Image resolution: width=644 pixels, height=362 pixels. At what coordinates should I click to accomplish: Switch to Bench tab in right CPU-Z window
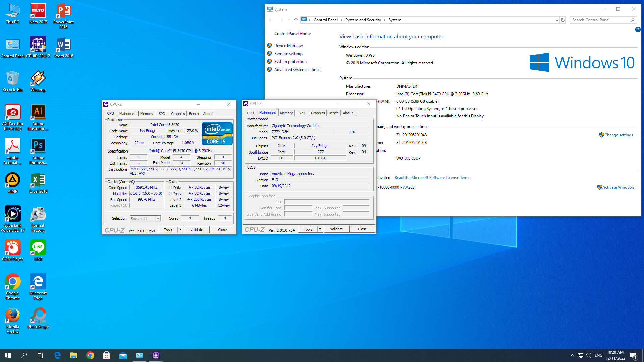click(333, 113)
